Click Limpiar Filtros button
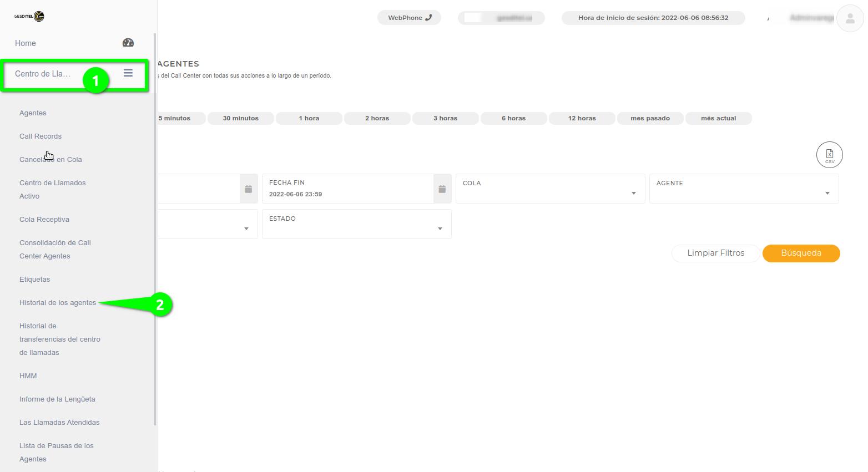868x472 pixels. click(715, 253)
